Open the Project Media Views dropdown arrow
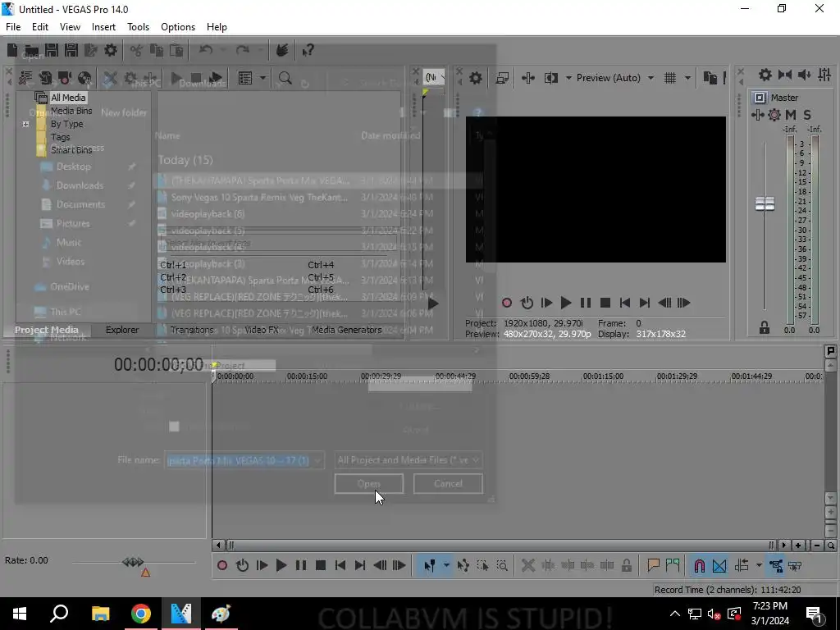This screenshot has width=840, height=630. pyautogui.click(x=262, y=78)
